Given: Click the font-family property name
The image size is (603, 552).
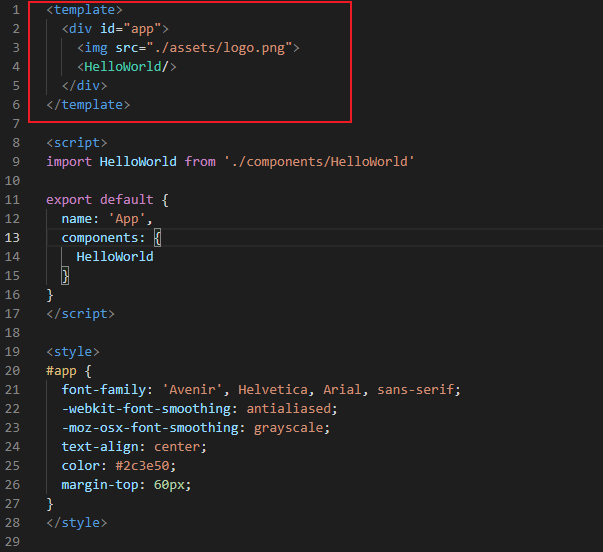Looking at the screenshot, I should point(103,390).
